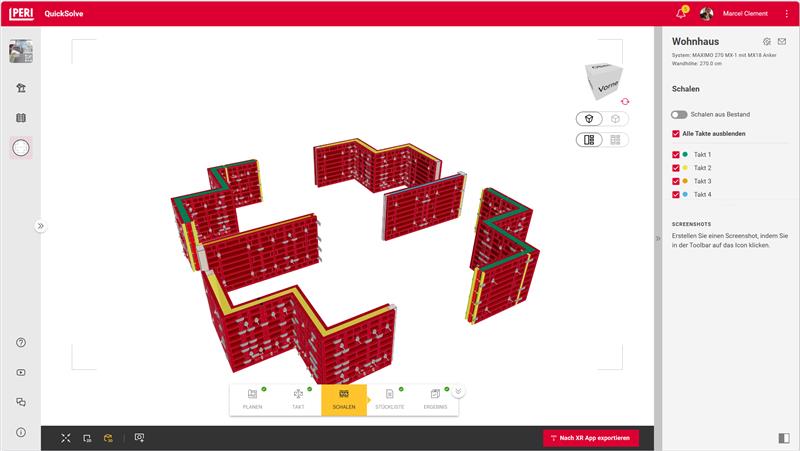Open project settings gear beside Wohnhaus

(766, 41)
